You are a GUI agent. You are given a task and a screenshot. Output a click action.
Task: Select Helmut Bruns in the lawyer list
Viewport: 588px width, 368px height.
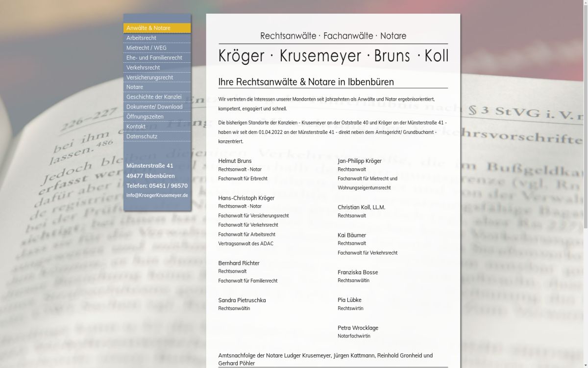point(235,160)
